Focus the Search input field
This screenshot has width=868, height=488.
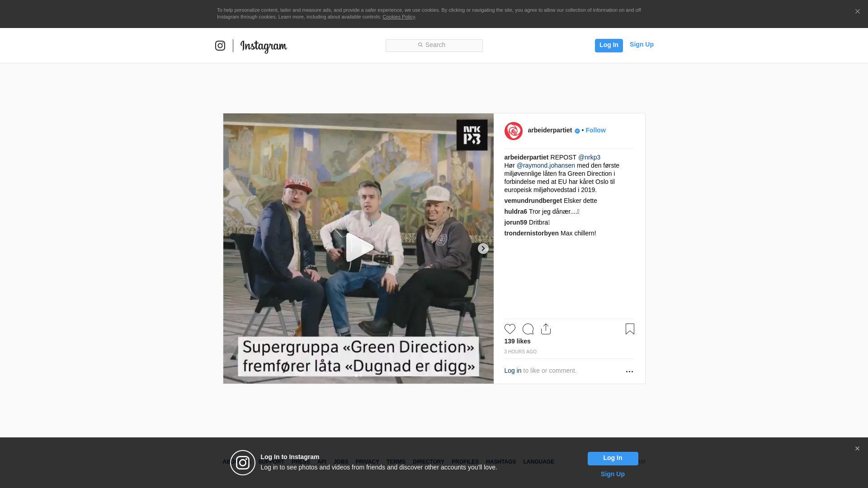tap(434, 45)
